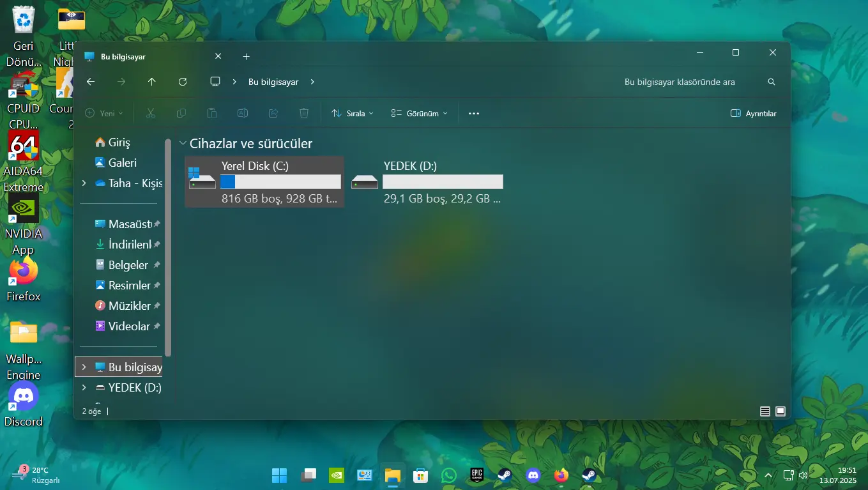Select Bu bilgisayar in navigation pane
868x490 pixels.
[119, 367]
